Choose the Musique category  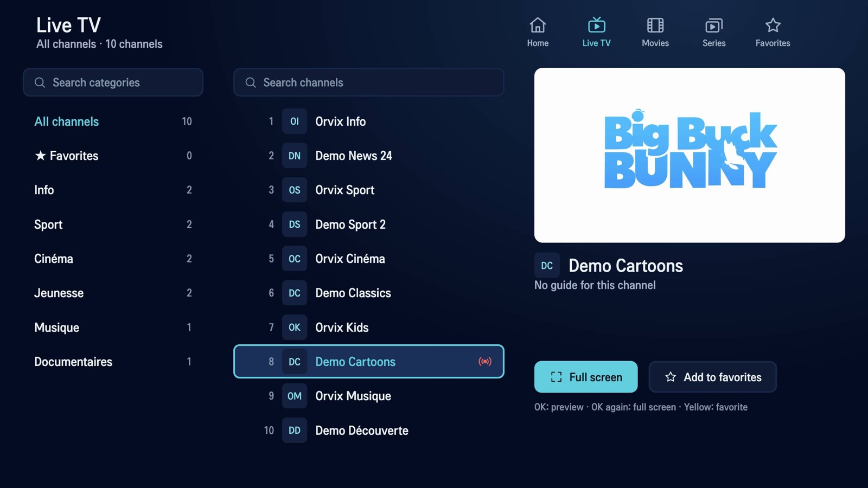[x=113, y=328]
